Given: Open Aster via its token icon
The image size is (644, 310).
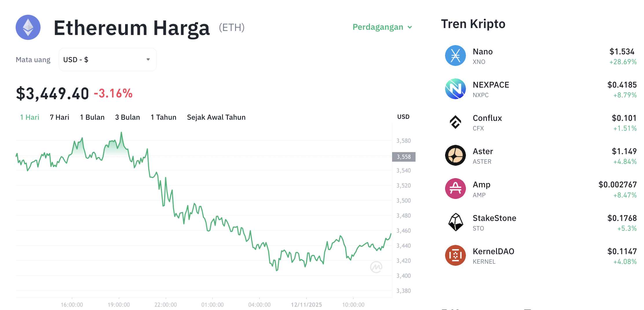Looking at the screenshot, I should [455, 156].
